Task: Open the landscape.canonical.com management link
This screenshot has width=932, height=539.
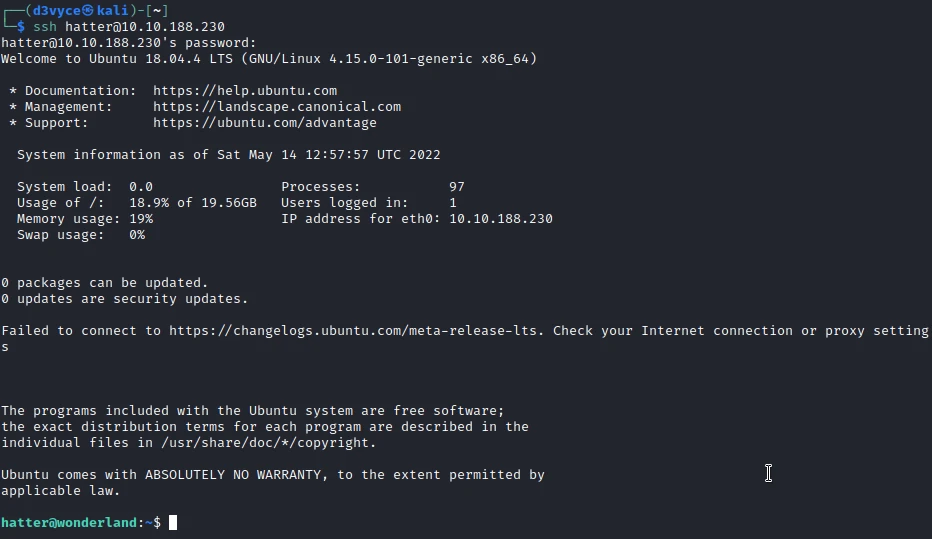Action: click(x=277, y=107)
